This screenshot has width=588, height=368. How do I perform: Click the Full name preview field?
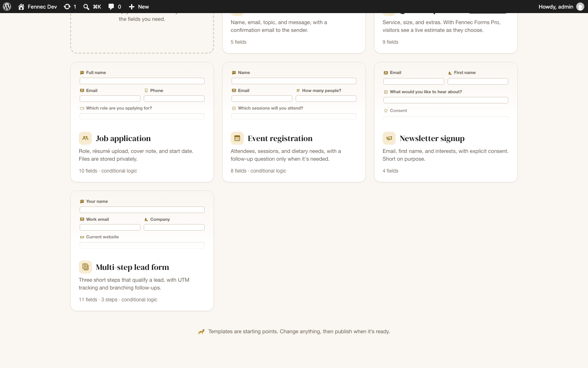click(142, 81)
